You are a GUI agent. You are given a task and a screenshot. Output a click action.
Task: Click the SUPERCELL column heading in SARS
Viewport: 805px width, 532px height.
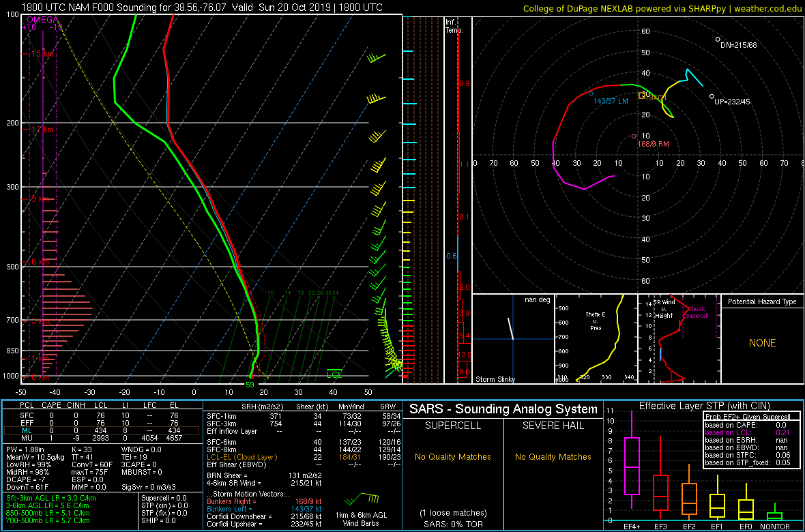pos(453,427)
